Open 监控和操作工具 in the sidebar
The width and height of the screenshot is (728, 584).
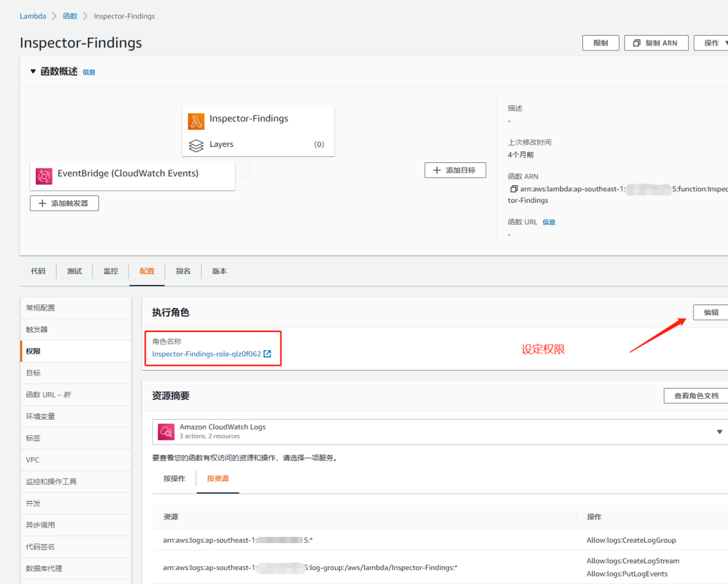[76, 482]
